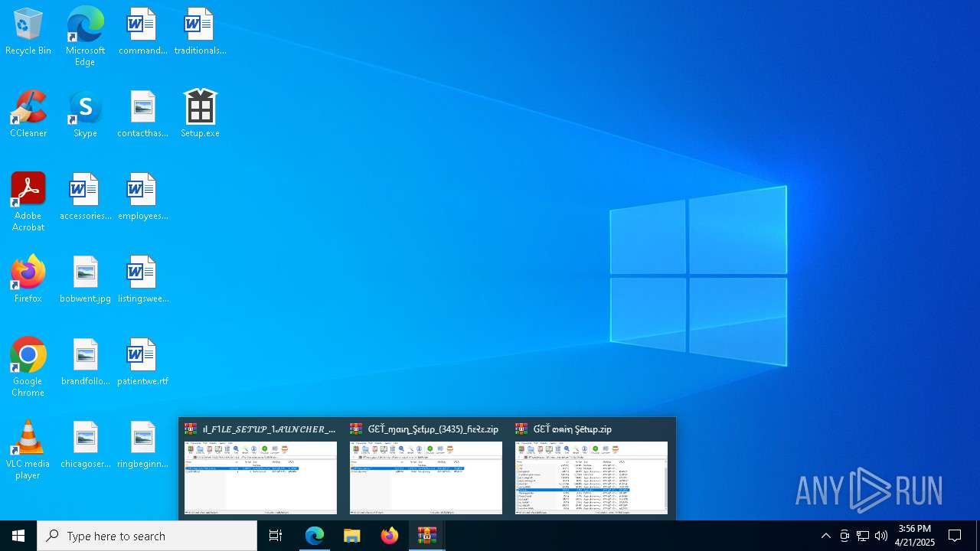Open the clock showing 3:56 PM

click(915, 536)
